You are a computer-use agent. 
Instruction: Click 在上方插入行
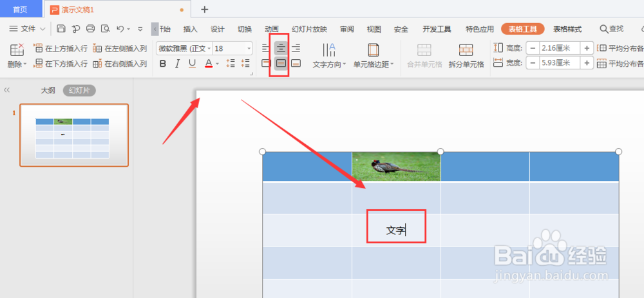click(x=61, y=48)
